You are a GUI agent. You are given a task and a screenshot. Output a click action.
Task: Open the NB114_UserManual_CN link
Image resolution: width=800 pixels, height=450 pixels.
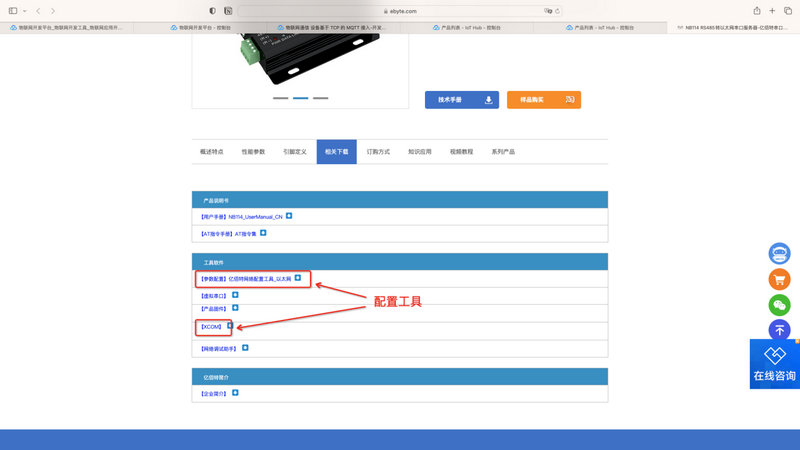[241, 217]
